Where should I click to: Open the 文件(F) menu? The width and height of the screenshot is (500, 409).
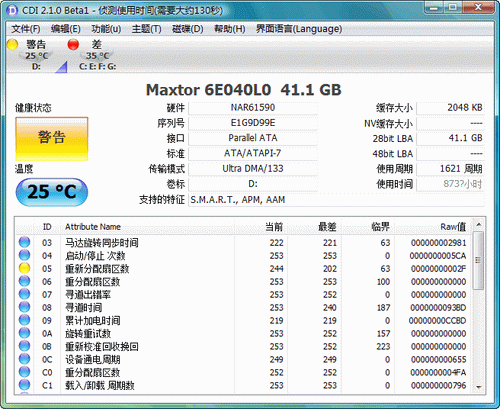click(26, 29)
